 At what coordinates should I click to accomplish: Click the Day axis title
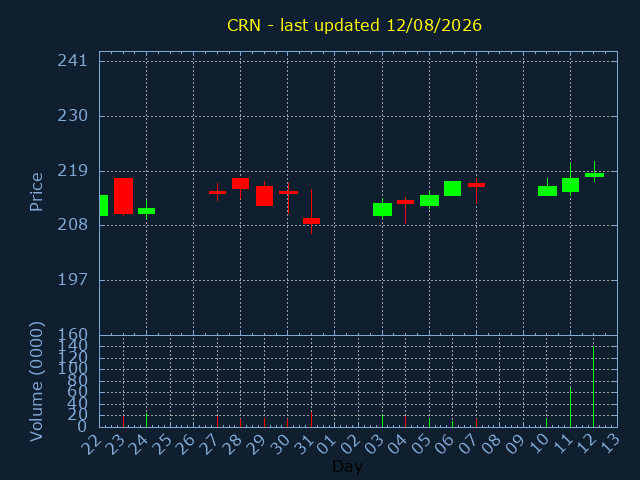point(348,466)
